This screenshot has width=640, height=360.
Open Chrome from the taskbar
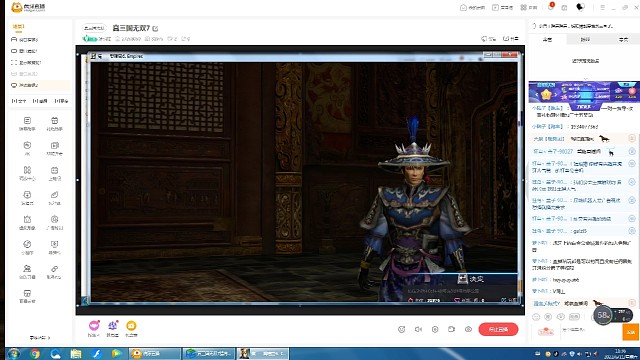tap(35, 354)
